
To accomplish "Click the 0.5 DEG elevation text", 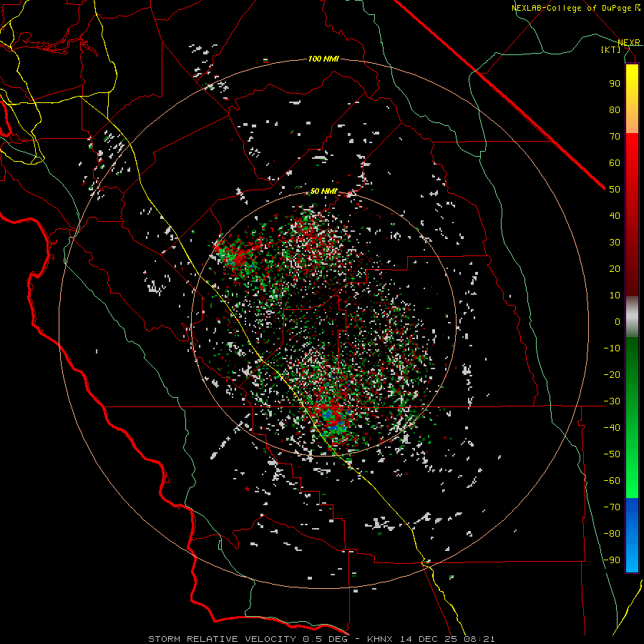I will 326,639.
